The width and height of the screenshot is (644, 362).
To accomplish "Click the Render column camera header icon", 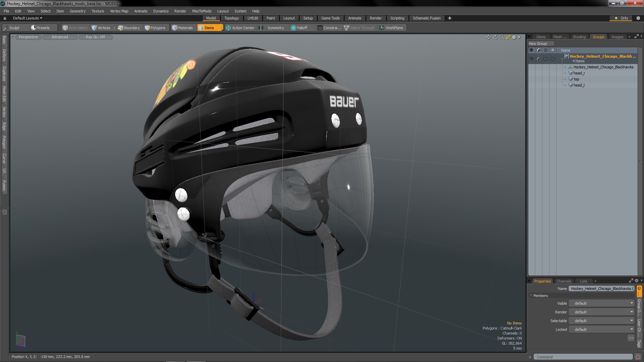I will [539, 50].
